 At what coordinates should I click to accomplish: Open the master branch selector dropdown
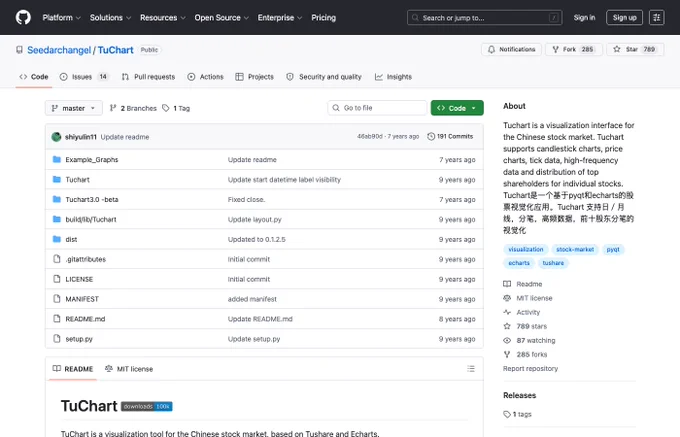(74, 108)
